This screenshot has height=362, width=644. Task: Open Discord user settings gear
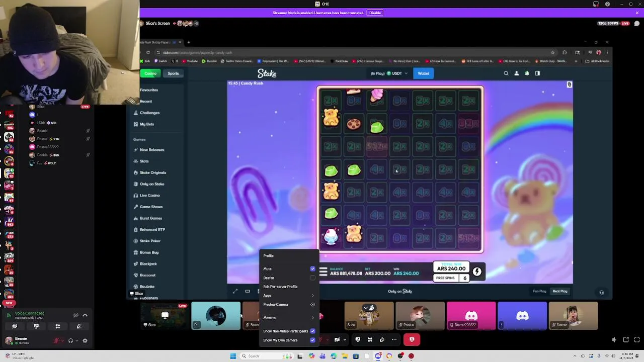85,340
